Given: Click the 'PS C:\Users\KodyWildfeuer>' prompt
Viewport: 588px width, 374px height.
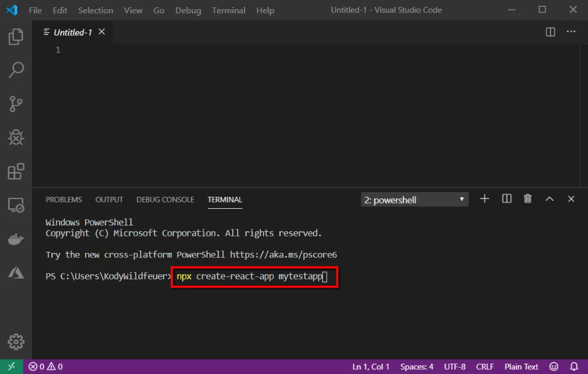Looking at the screenshot, I should tap(109, 276).
